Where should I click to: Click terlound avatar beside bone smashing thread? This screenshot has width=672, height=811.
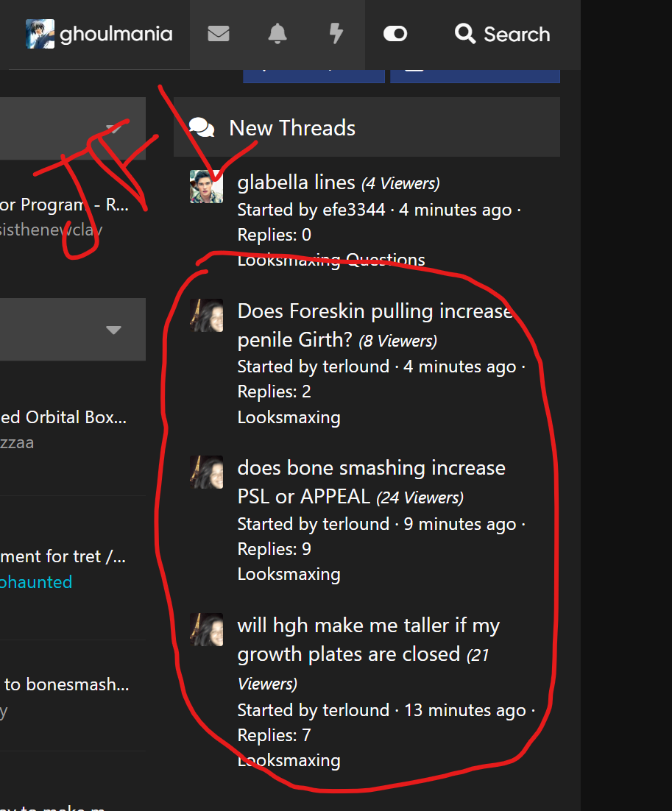pos(206,472)
